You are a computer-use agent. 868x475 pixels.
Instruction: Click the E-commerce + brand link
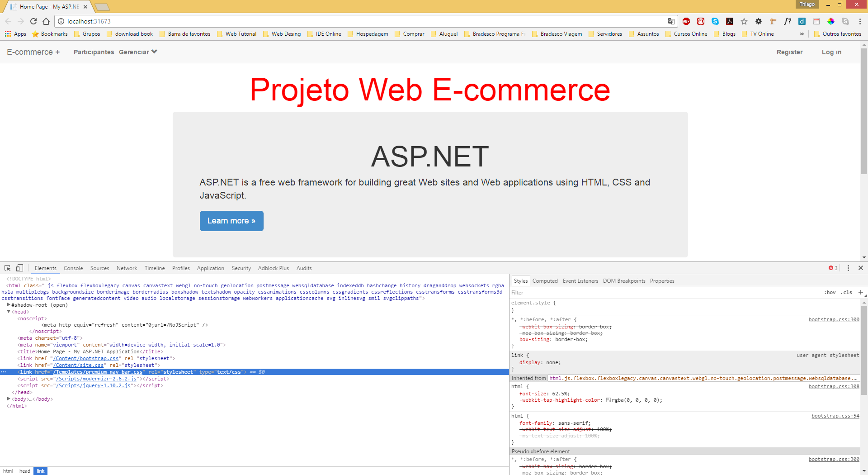click(33, 52)
